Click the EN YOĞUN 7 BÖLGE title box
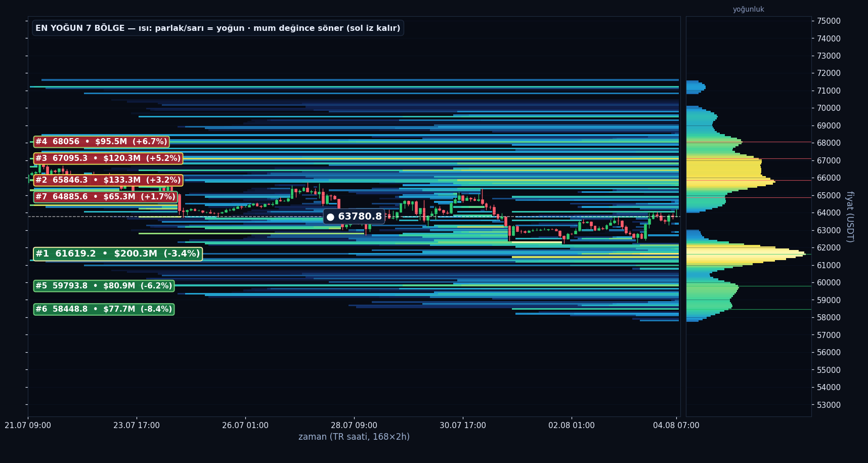 218,28
